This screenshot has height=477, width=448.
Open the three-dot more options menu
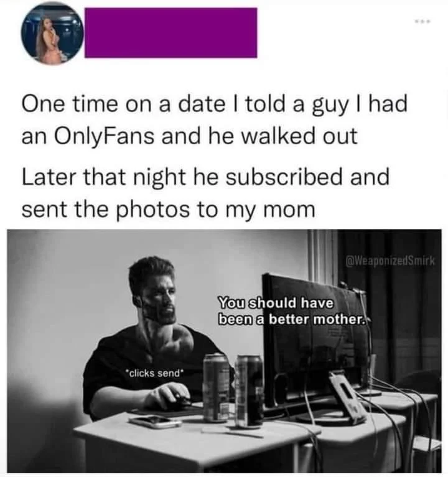pyautogui.click(x=423, y=21)
